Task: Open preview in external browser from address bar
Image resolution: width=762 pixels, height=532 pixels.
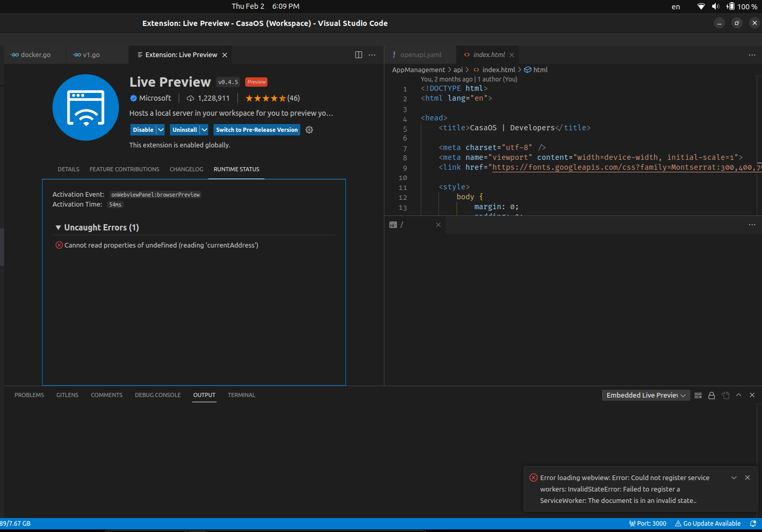Action: click(752, 224)
